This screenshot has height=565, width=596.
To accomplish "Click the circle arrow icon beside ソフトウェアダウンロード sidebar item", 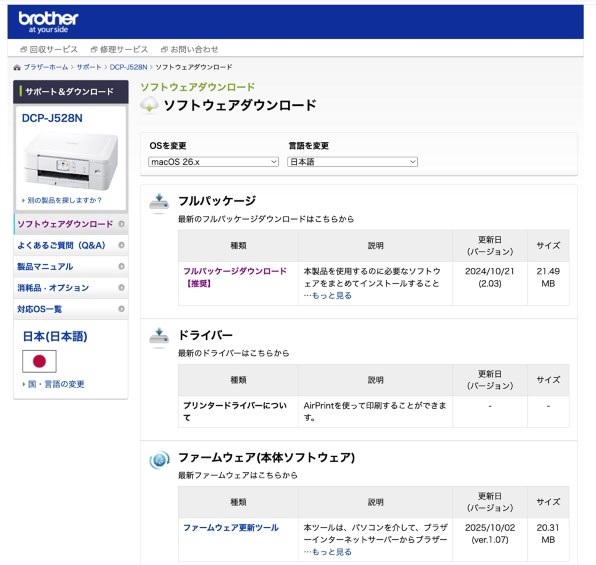I will click(x=121, y=224).
